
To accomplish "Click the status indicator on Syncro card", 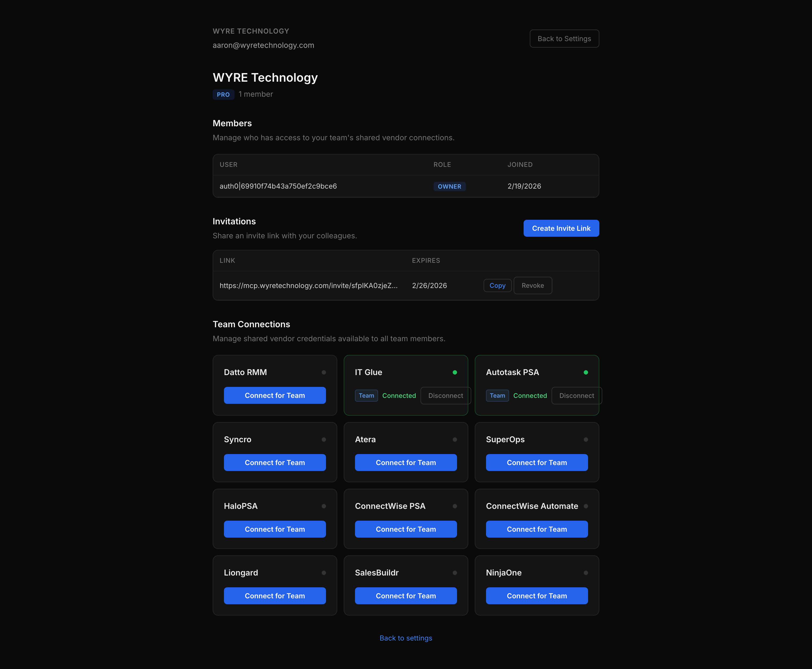I will tap(324, 439).
